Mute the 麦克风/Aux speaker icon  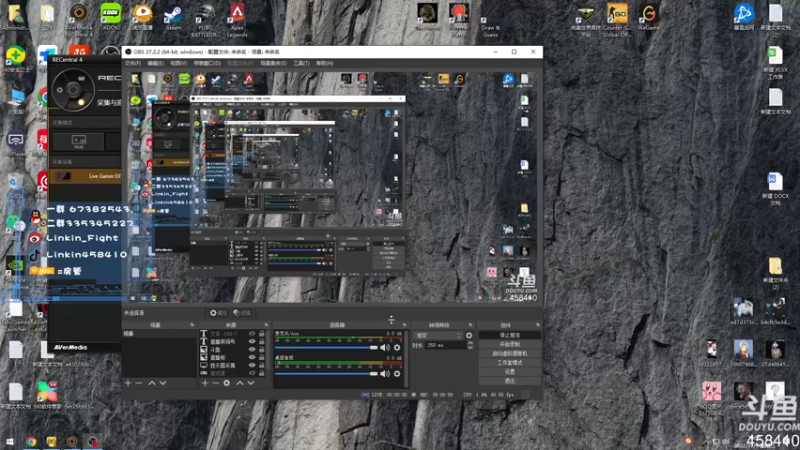point(385,347)
